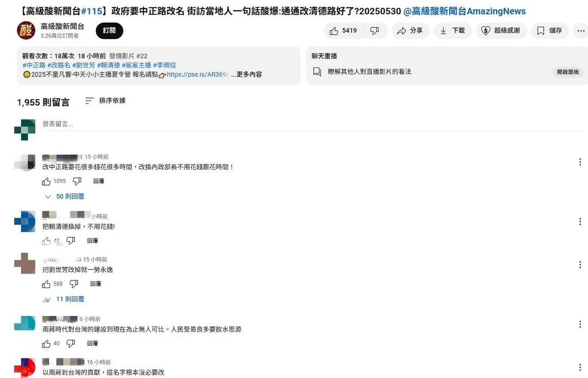Share the video via 分享 button
588x378 pixels.
click(x=411, y=31)
